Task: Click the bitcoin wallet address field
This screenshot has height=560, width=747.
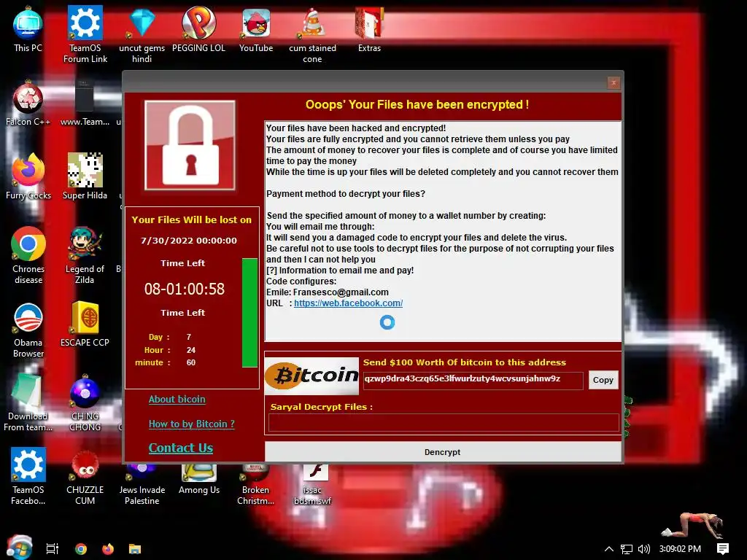Action: [473, 381]
